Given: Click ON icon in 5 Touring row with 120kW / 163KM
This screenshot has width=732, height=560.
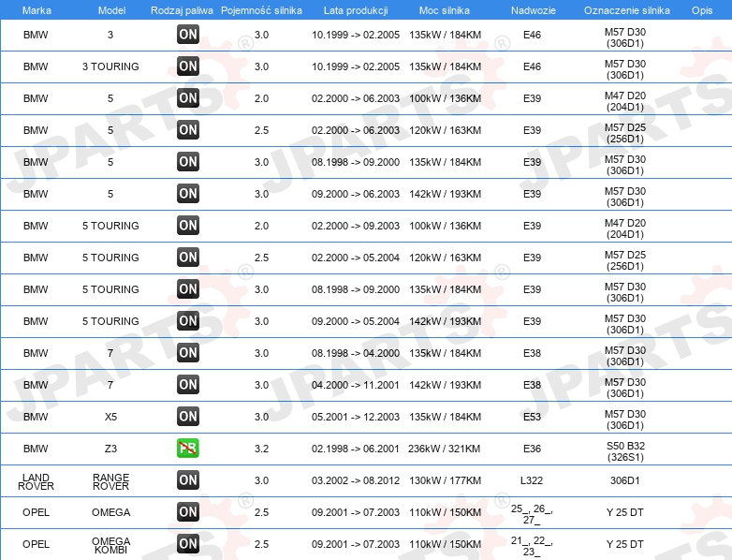Looking at the screenshot, I should point(188,258).
